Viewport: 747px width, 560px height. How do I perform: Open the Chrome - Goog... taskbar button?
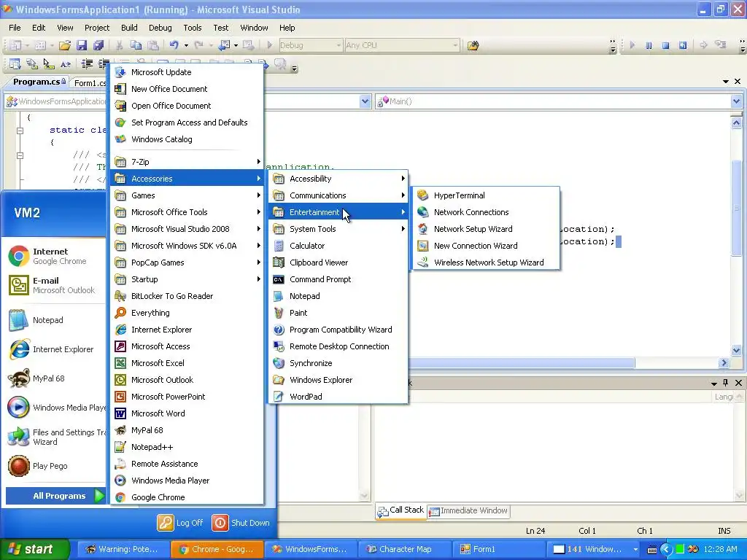217,549
